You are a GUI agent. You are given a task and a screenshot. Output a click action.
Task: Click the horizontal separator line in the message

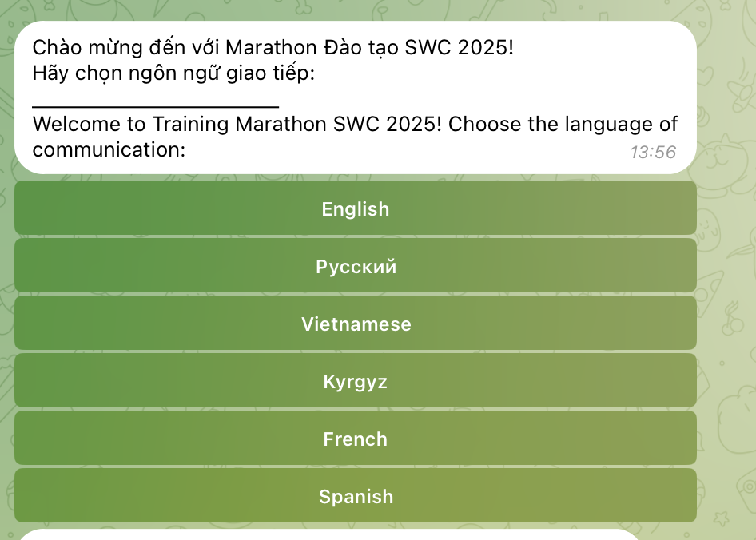pyautogui.click(x=156, y=105)
